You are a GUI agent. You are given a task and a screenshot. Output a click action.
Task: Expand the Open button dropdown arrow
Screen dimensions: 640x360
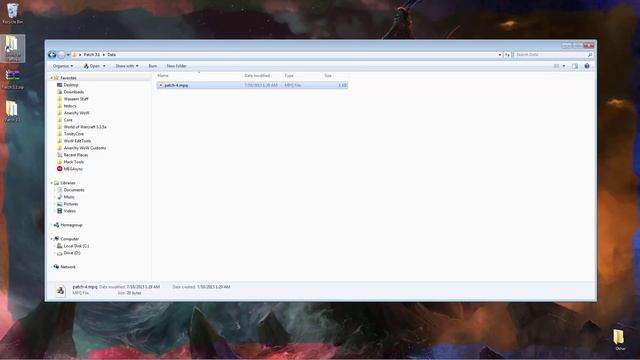point(104,66)
